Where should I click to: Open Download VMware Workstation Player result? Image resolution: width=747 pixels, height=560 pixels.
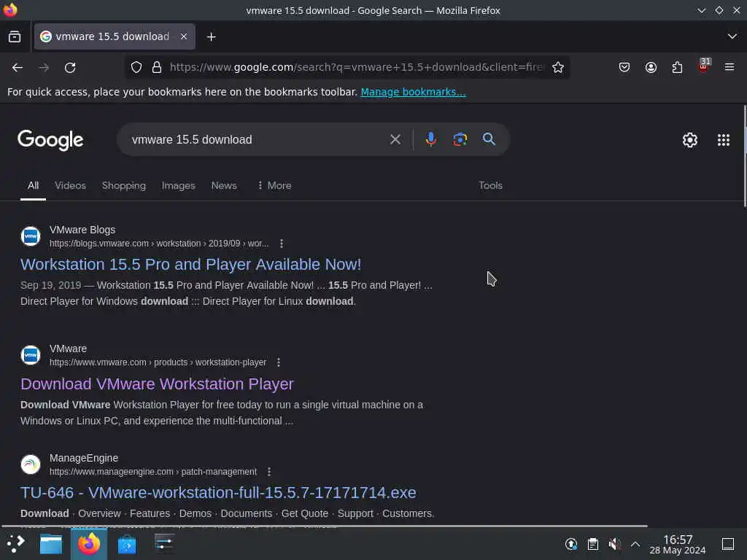[x=158, y=384]
